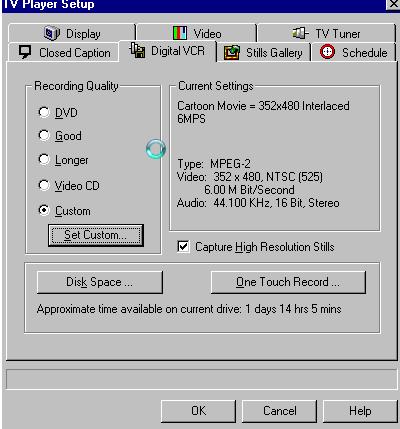The image size is (400, 429).
Task: Select the DVD recording quality option
Action: point(44,112)
